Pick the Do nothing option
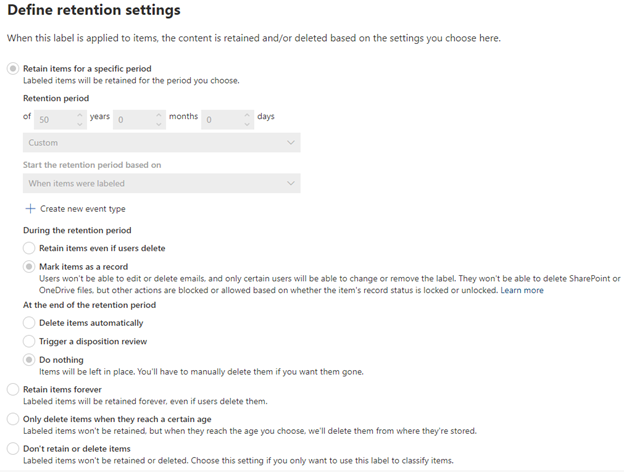The height and width of the screenshot is (472, 624). pyautogui.click(x=30, y=360)
